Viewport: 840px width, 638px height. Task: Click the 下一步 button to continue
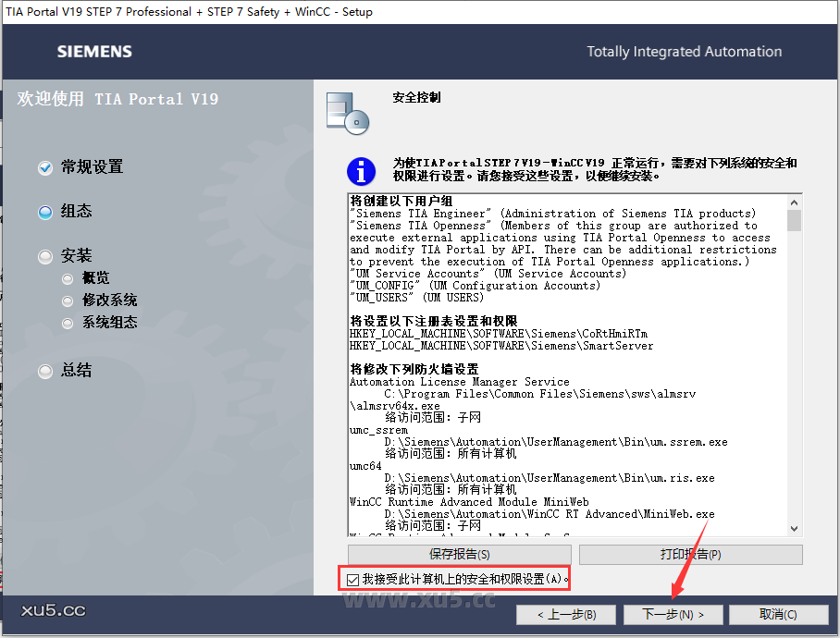[x=673, y=614]
